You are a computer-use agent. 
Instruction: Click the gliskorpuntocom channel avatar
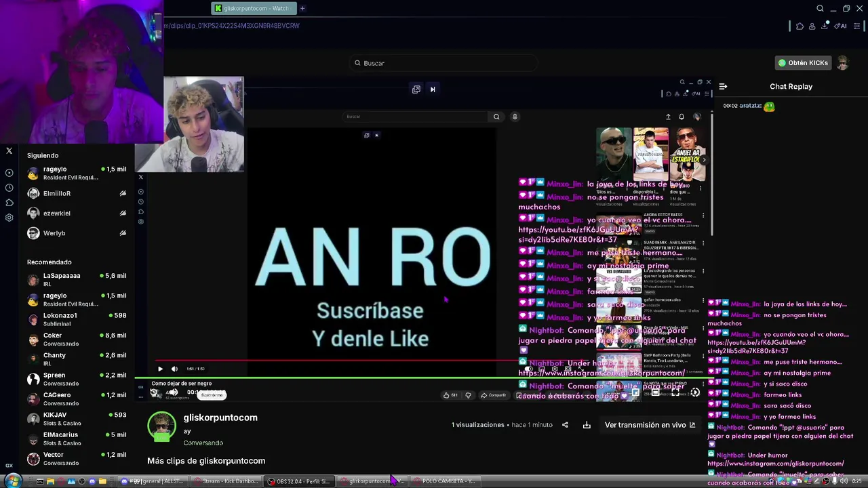161,426
